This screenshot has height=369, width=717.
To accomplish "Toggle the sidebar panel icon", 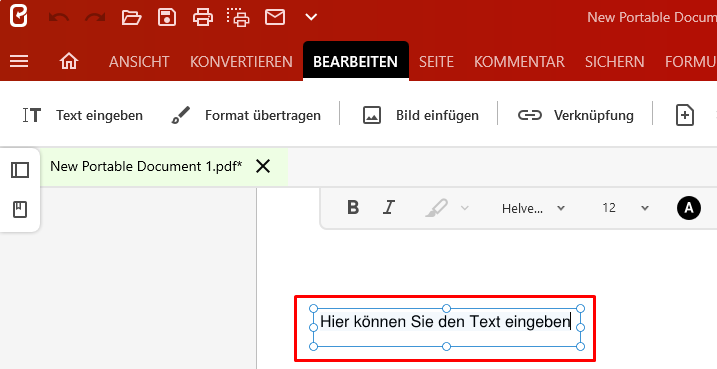I will [20, 170].
